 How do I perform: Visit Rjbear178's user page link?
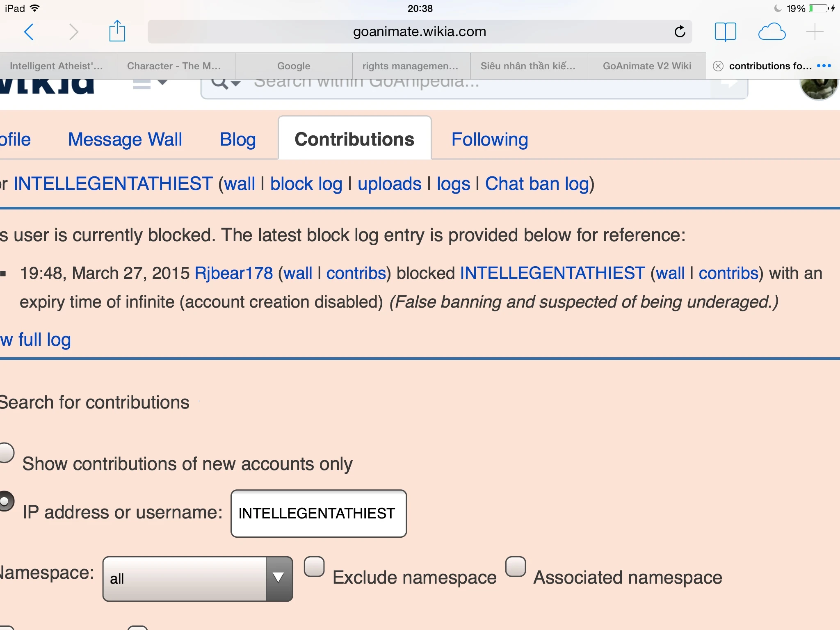(x=233, y=273)
